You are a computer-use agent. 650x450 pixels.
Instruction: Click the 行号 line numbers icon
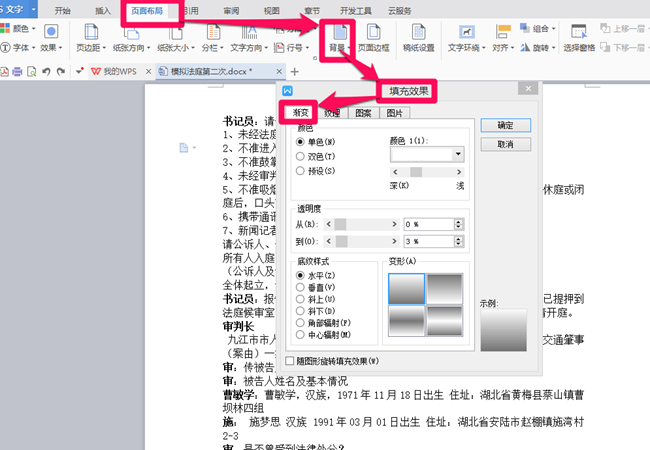click(x=279, y=48)
